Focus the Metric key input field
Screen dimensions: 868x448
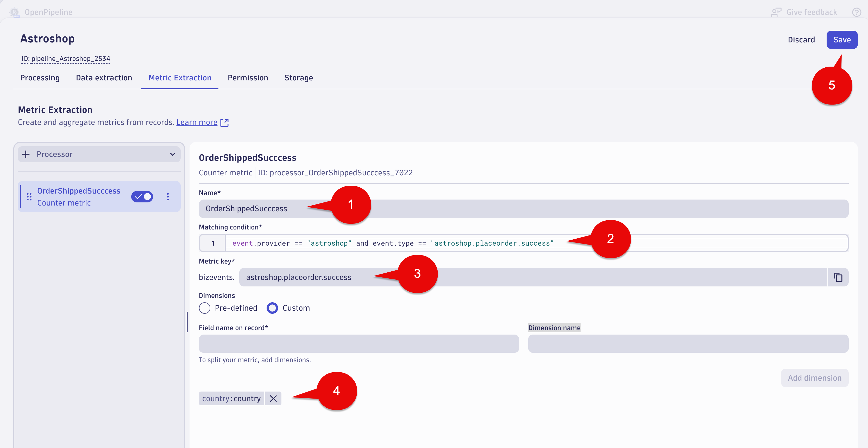[x=533, y=277]
